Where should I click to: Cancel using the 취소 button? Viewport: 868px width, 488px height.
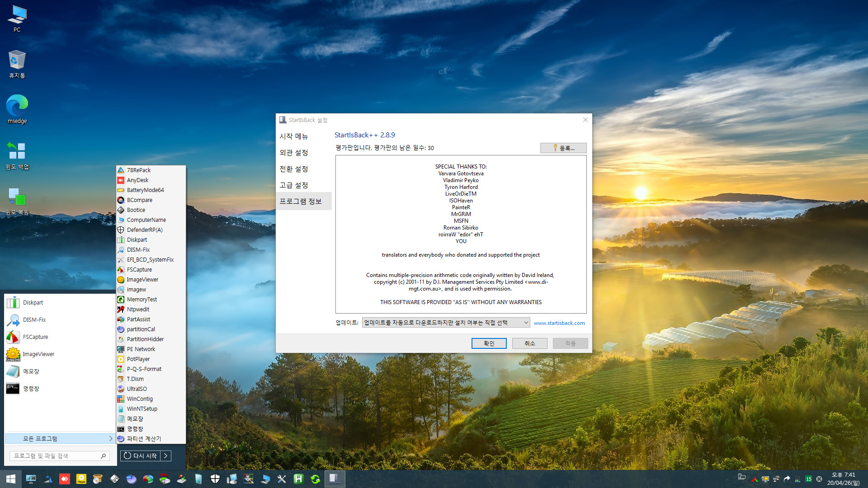click(530, 343)
